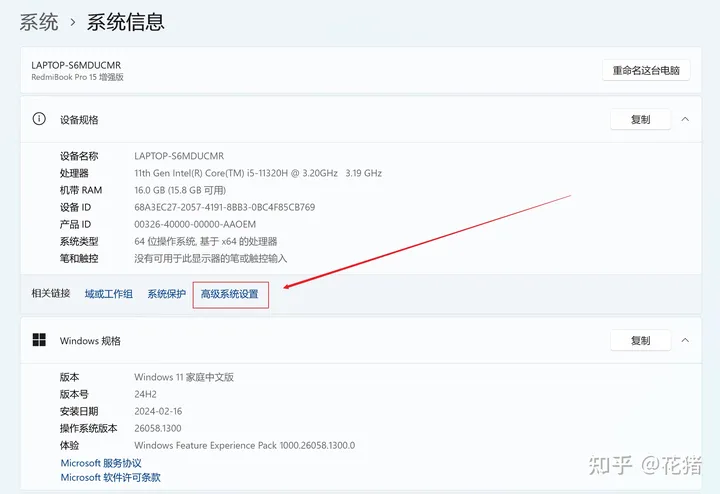Select device ID 68A3EC27-2057-4191-8BB3-0BC4F85CB769
This screenshot has height=494, width=720.
(225, 207)
